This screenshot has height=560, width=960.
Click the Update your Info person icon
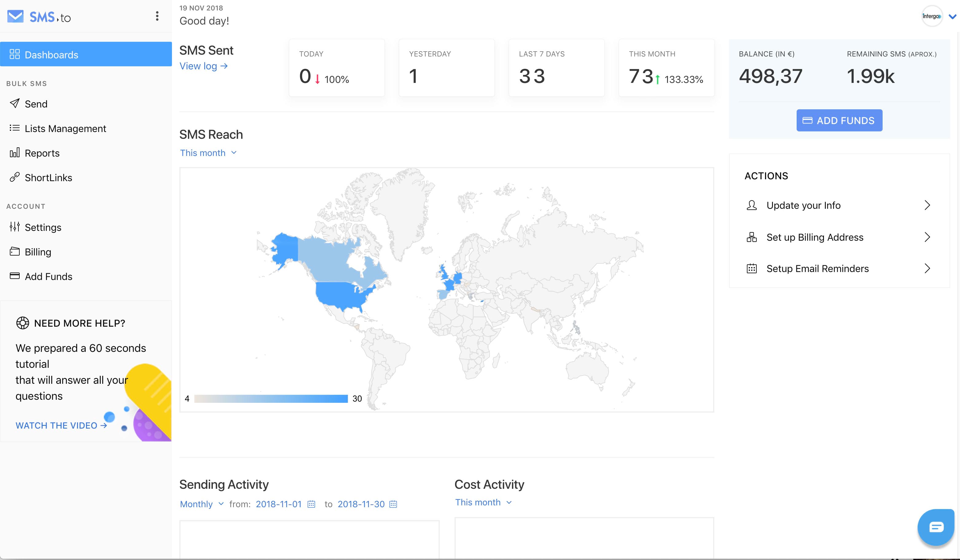click(x=751, y=205)
